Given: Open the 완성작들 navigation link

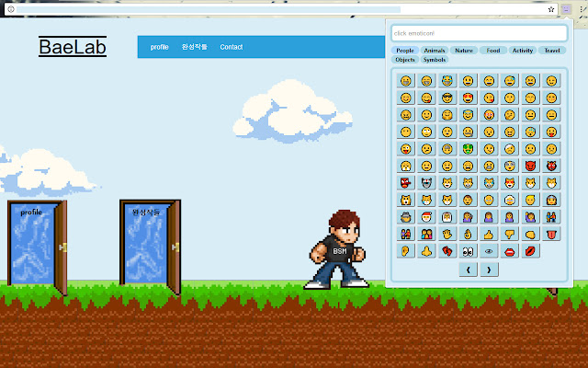Looking at the screenshot, I should tap(194, 47).
